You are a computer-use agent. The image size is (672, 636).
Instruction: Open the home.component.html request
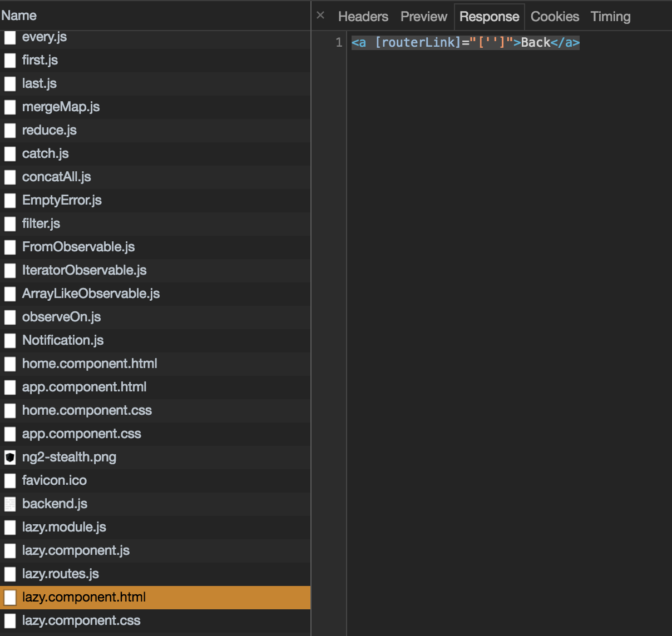click(155, 364)
